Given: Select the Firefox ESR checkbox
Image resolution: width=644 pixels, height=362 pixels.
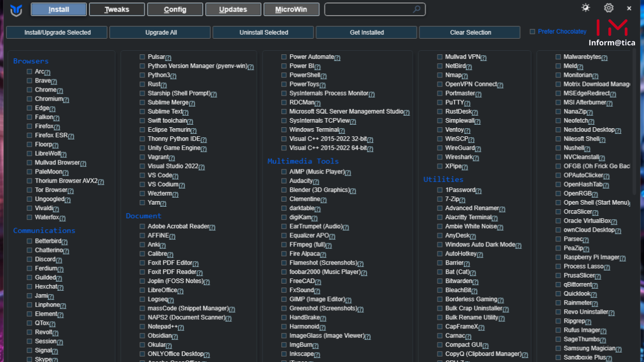Looking at the screenshot, I should pos(30,135).
